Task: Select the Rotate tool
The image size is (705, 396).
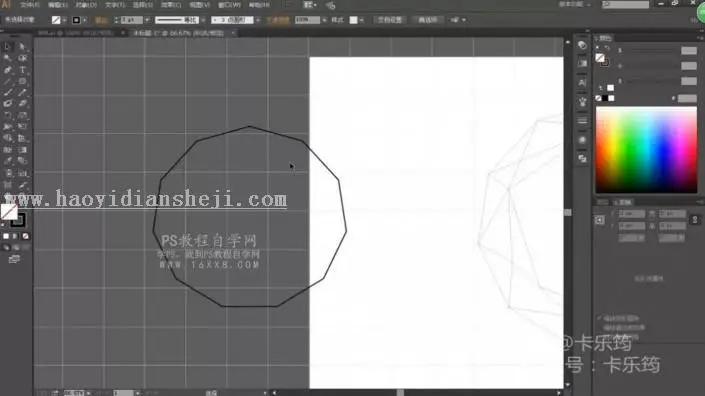Action: (8, 116)
